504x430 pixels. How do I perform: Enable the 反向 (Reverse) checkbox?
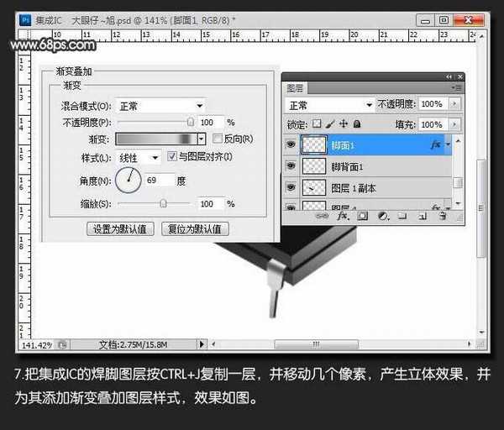[218, 139]
